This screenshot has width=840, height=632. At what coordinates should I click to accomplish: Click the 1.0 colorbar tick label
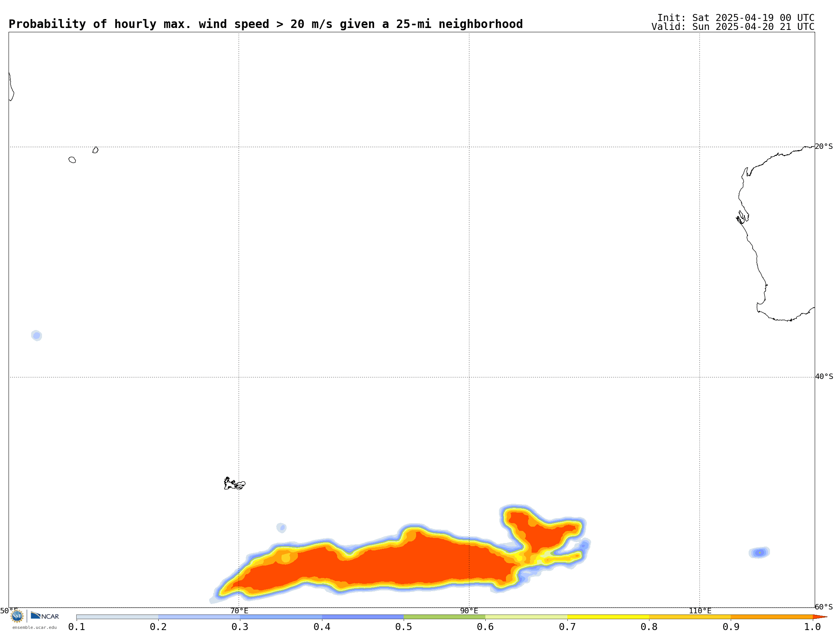coord(812,627)
